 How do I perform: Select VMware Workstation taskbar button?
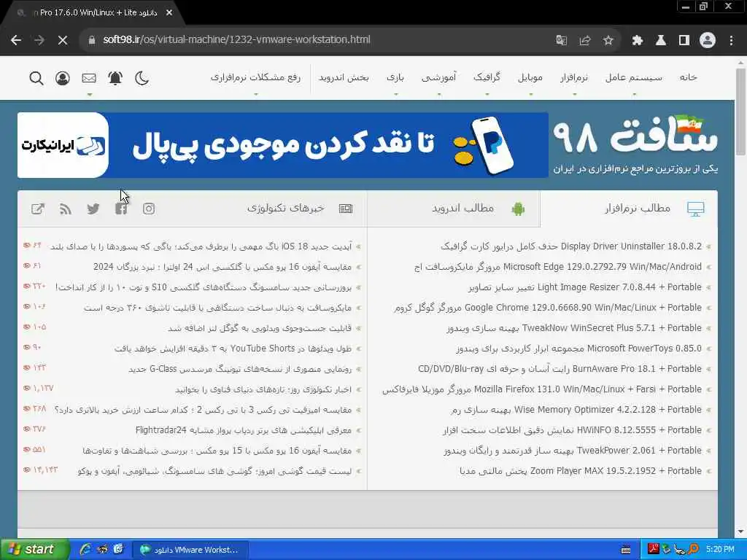190,550
